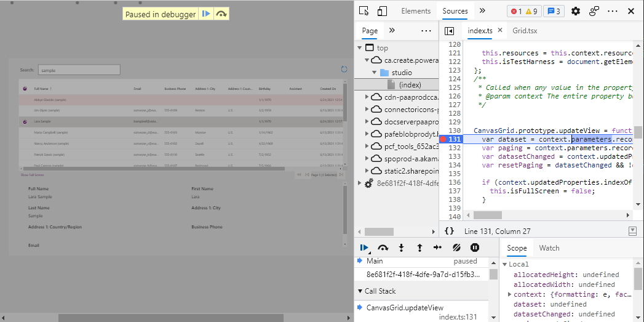Click the pretty print braces icon
Viewport: 644px width, 322px height.
point(449,231)
